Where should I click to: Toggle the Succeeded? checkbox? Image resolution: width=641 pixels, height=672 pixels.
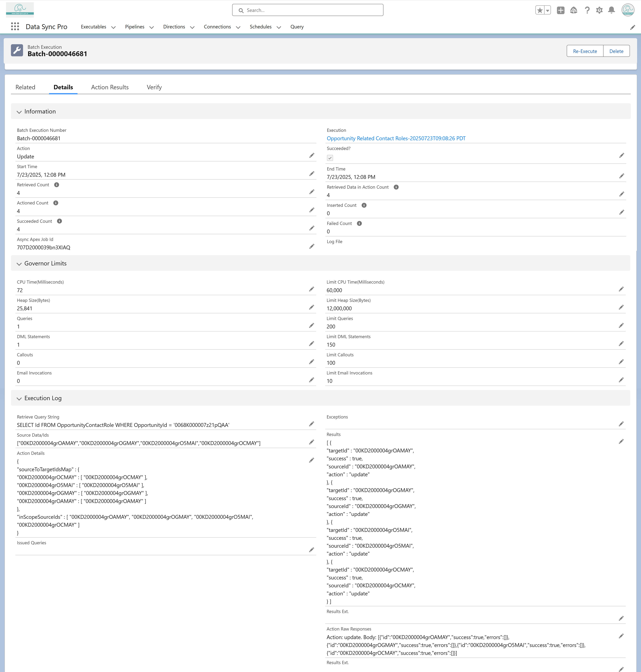330,158
